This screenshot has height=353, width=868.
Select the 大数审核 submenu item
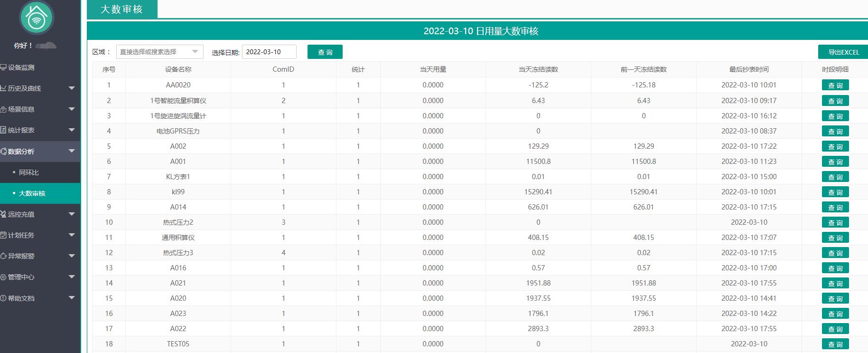32,193
